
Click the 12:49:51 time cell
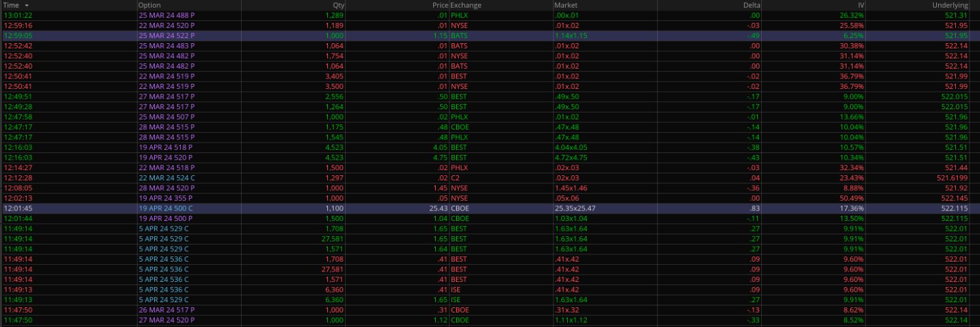click(x=18, y=96)
